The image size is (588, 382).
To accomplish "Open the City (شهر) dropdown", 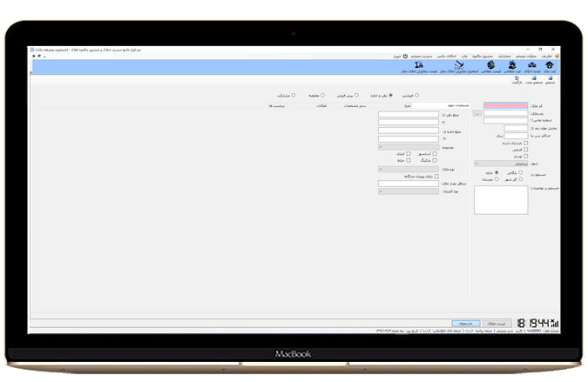I will point(501,164).
